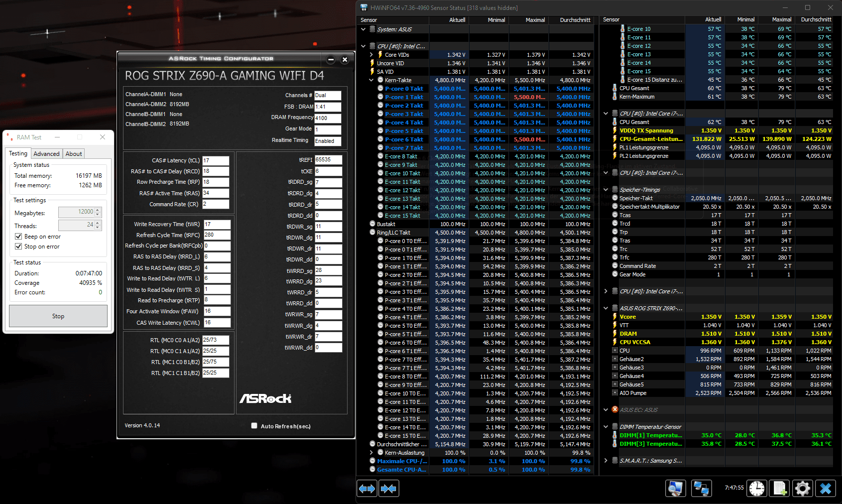Decrease Megabytes with down spinner arrow
Image resolution: width=842 pixels, height=504 pixels.
coord(98,215)
